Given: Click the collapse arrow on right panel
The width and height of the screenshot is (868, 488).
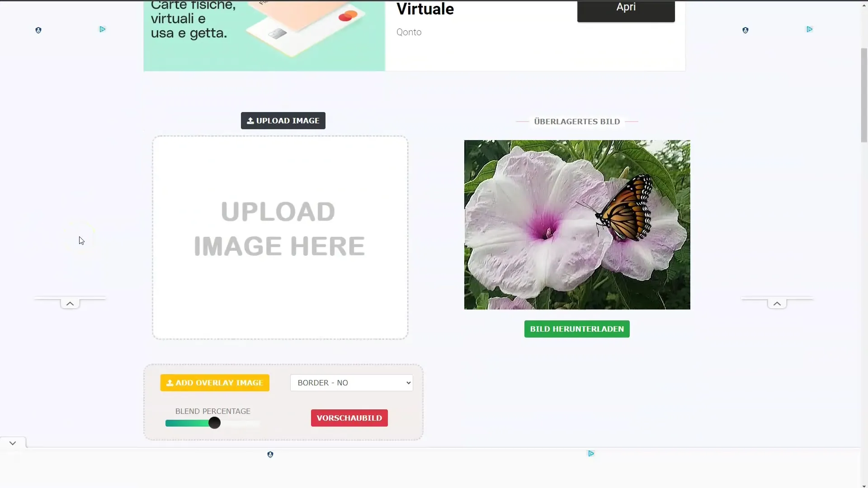Looking at the screenshot, I should click(778, 303).
